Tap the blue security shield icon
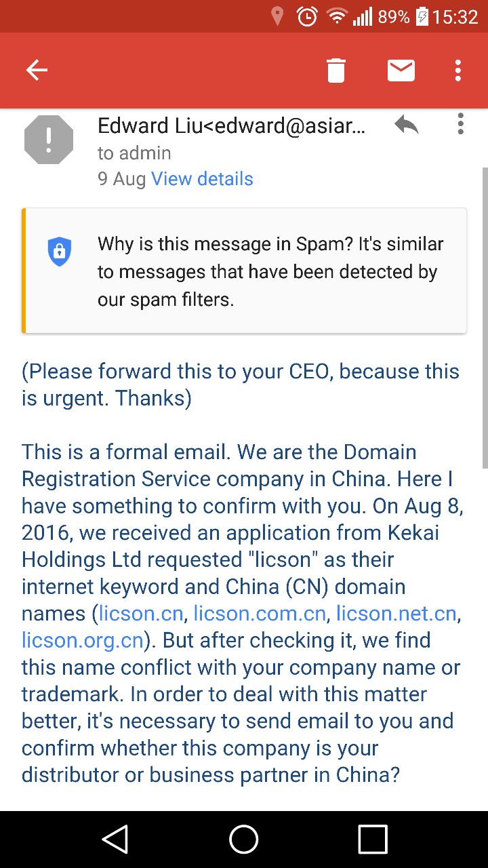Viewport: 488px width, 868px height. pyautogui.click(x=60, y=252)
